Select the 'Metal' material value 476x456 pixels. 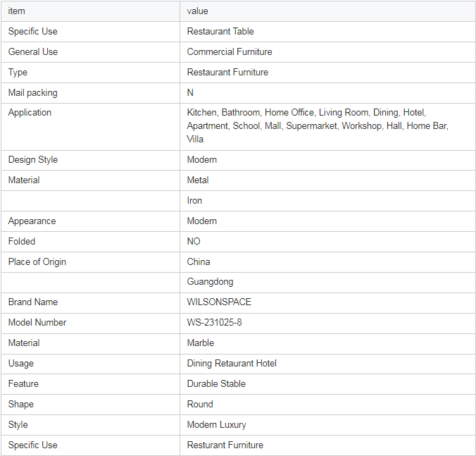pyautogui.click(x=198, y=180)
